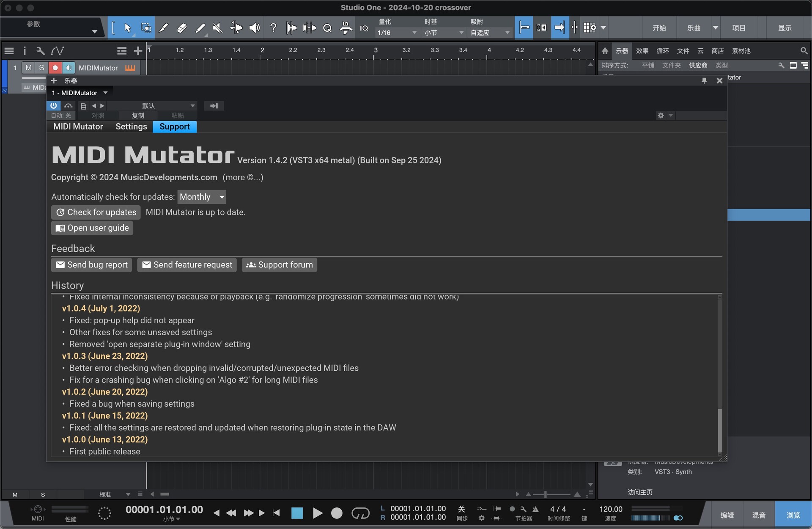The image size is (812, 529).
Task: Click the preset load document icon
Action: pos(83,106)
